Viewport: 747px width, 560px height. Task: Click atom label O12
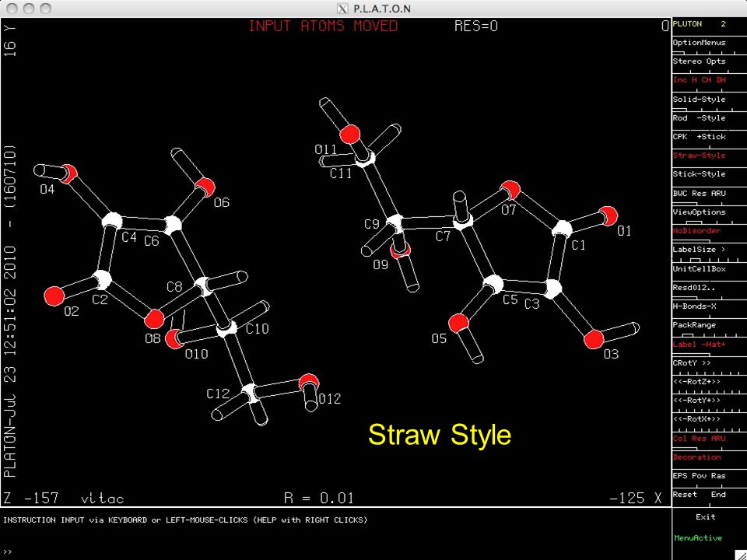[330, 398]
